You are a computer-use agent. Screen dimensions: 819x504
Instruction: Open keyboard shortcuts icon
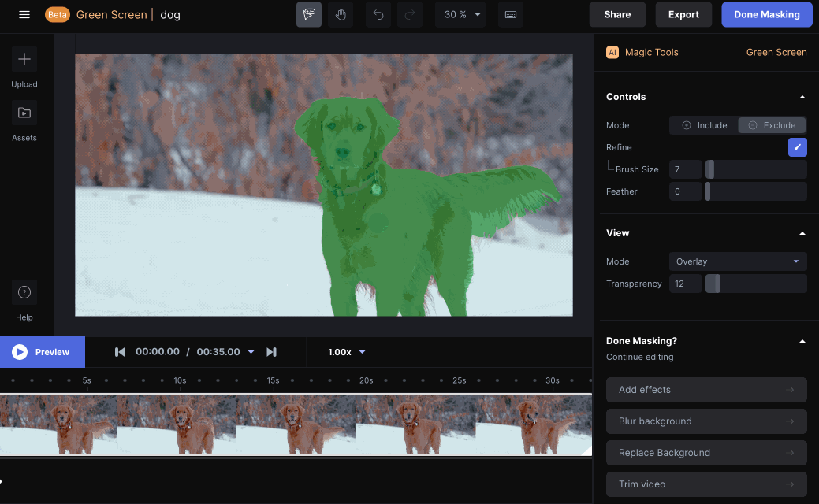coord(511,15)
